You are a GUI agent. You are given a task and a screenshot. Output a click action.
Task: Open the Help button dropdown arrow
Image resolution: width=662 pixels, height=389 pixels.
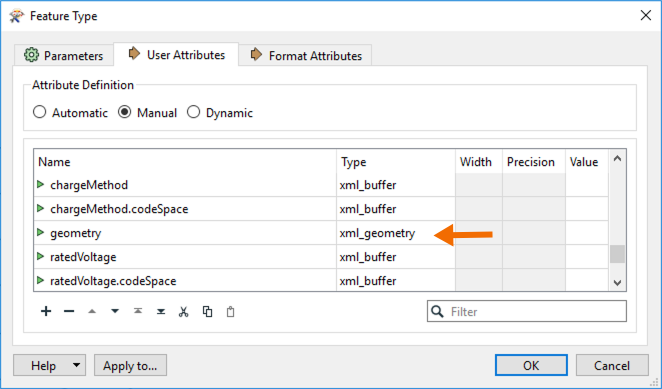pyautogui.click(x=76, y=365)
